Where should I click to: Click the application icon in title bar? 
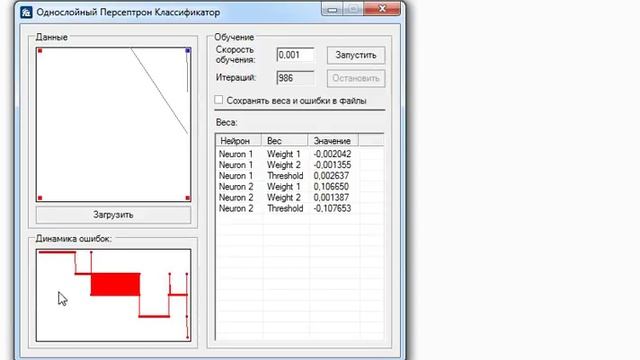tap(26, 12)
